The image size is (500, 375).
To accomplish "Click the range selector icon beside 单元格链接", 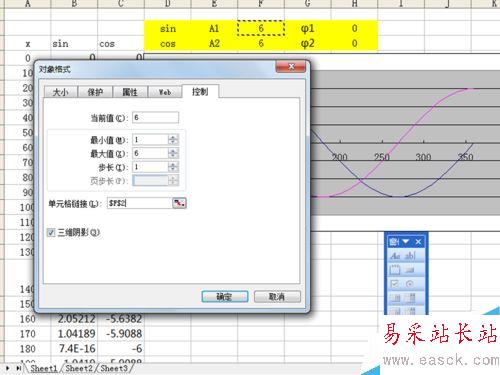I will click(179, 203).
